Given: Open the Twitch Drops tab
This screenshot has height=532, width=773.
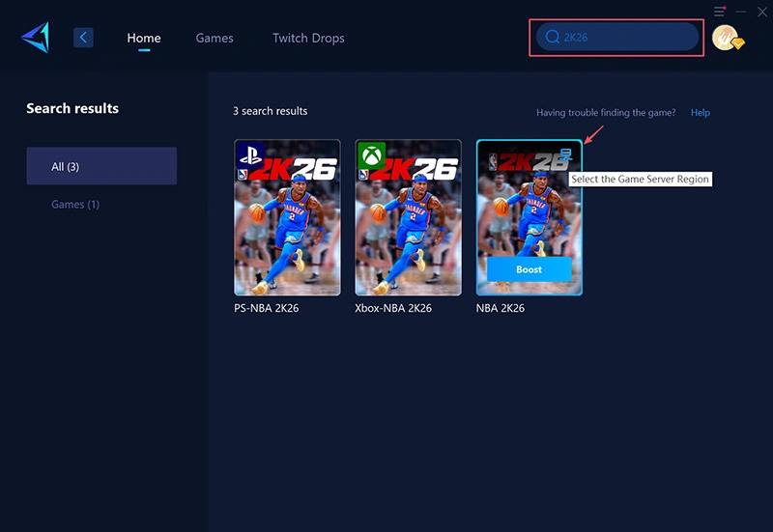Looking at the screenshot, I should coord(308,38).
